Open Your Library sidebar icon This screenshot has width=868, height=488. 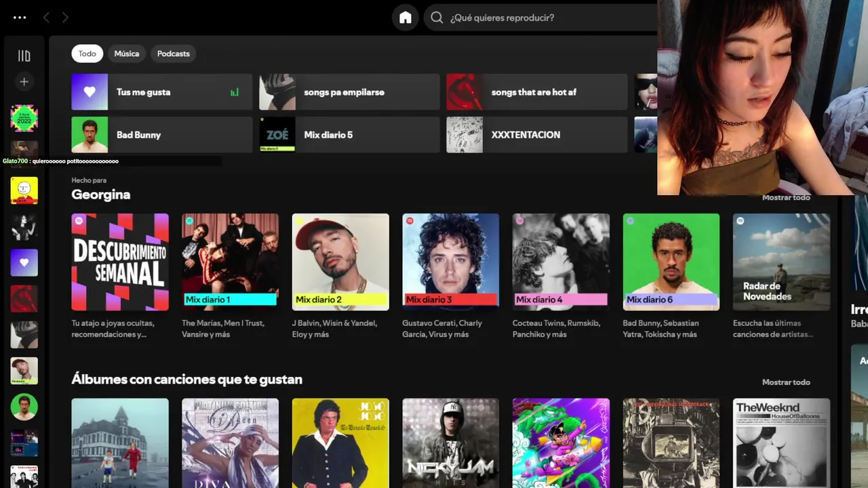click(x=24, y=56)
